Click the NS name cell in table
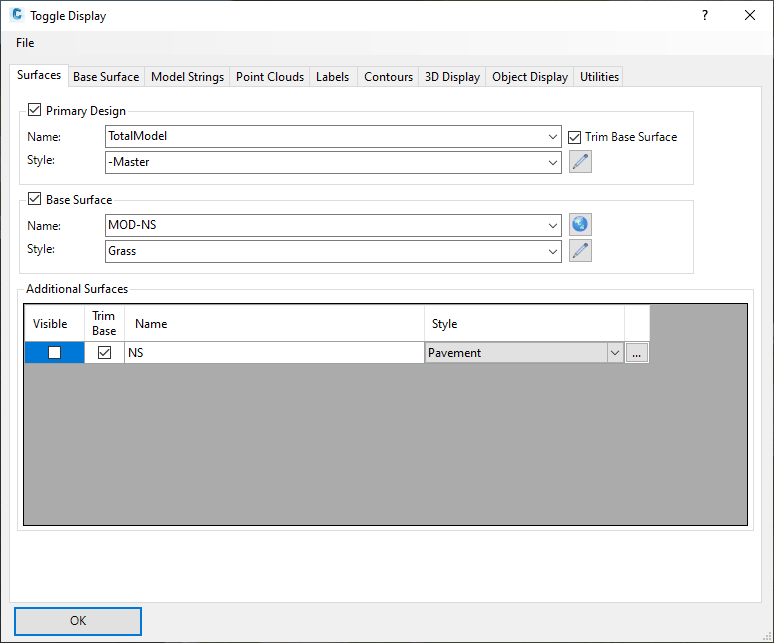The width and height of the screenshot is (774, 643). (273, 353)
